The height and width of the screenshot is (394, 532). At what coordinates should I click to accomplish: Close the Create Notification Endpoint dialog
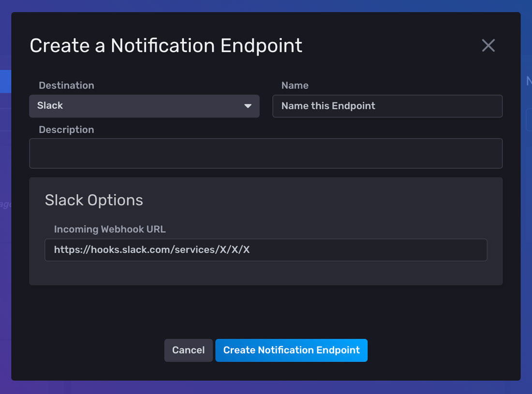[x=488, y=45]
